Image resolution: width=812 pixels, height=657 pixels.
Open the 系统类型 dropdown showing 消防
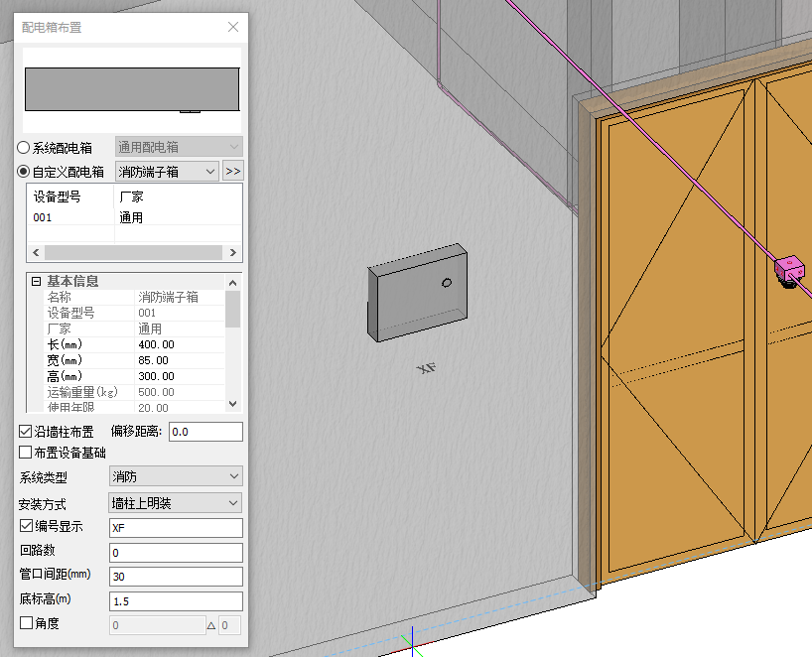point(175,477)
